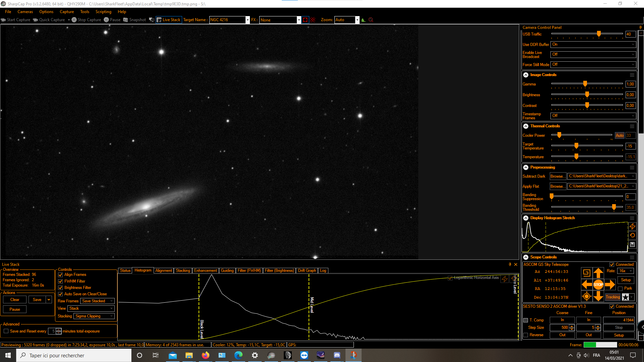644x362 pixels.
Task: Click the crosshair target icon in Scope Controls
Action: pyautogui.click(x=587, y=296)
